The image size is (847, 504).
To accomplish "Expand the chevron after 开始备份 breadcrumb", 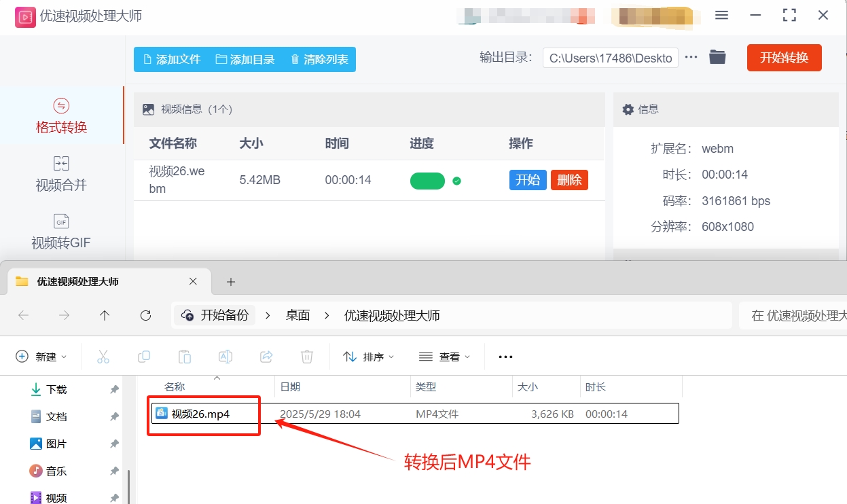I will click(268, 315).
